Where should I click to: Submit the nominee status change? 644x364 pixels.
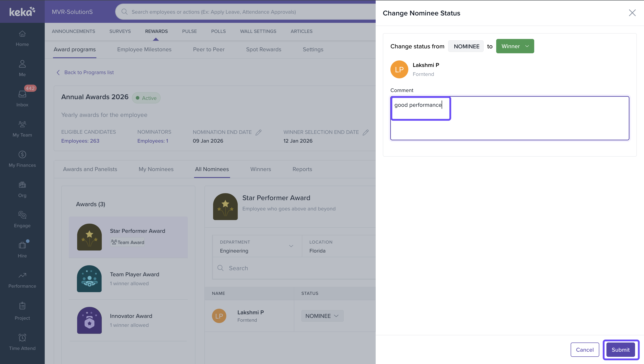(x=621, y=350)
